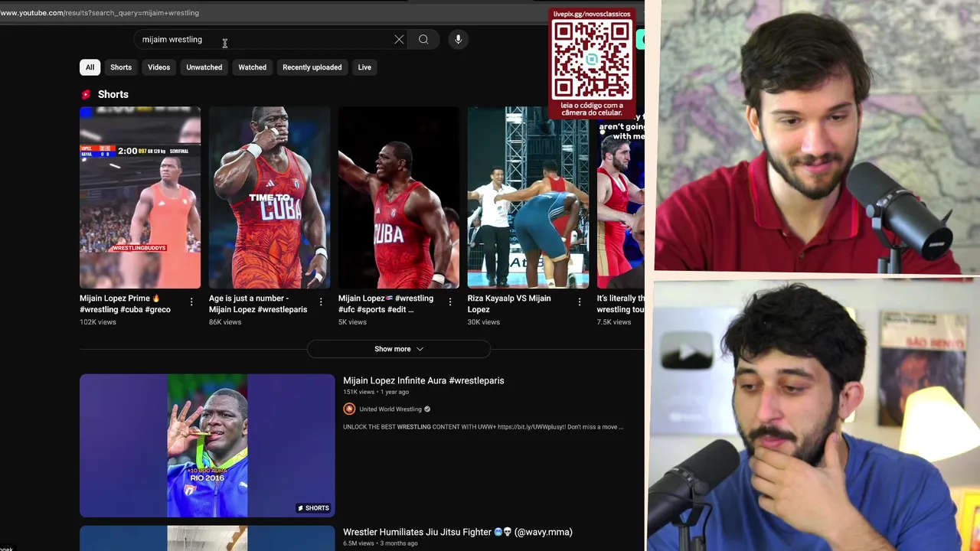The height and width of the screenshot is (551, 980).
Task: Click 'Age is just a number - Mijain Lopez' title
Action: pos(258,304)
